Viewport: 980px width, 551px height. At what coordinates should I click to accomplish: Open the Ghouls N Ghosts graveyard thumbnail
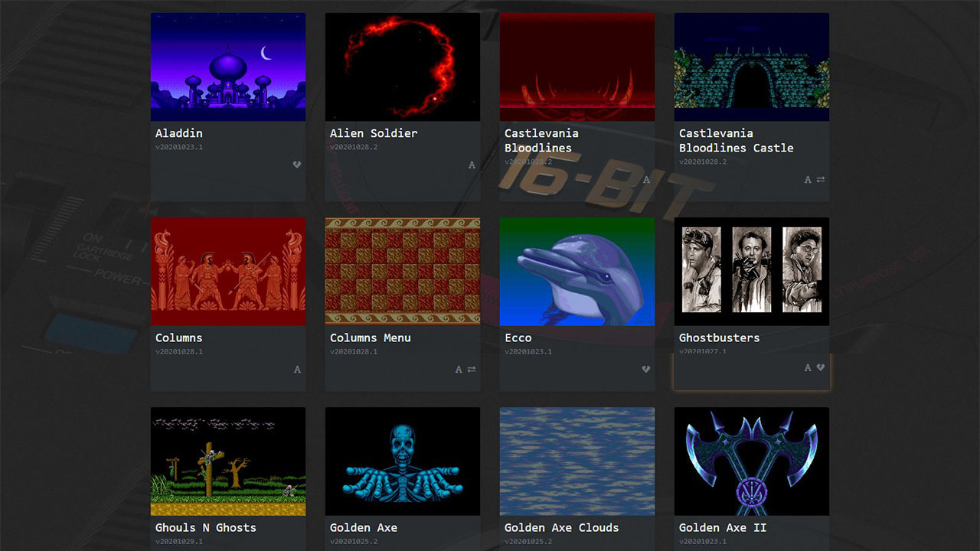228,461
